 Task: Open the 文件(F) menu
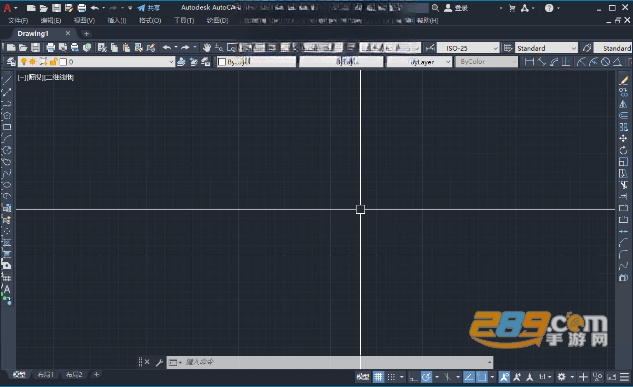18,21
